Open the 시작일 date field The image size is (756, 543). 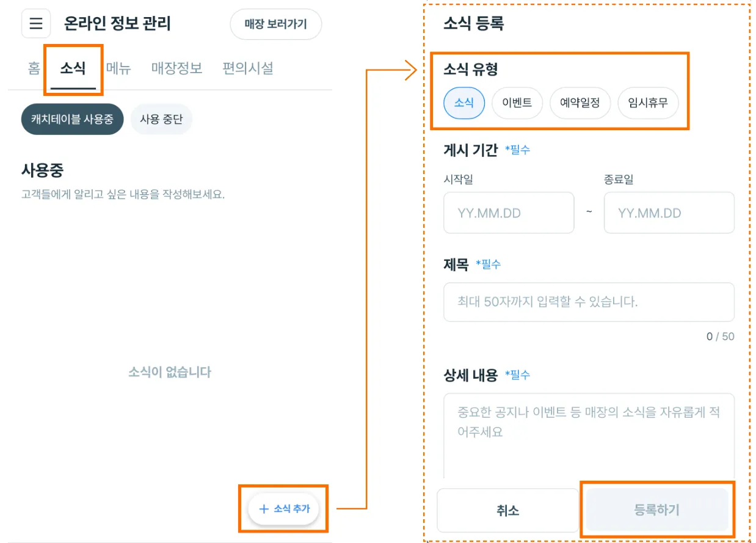pyautogui.click(x=508, y=213)
